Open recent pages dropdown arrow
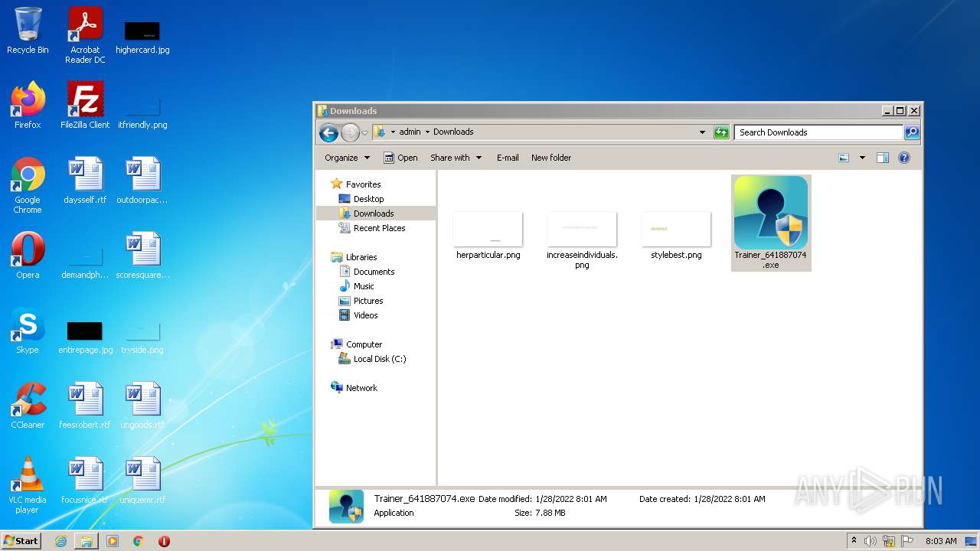 (x=364, y=132)
